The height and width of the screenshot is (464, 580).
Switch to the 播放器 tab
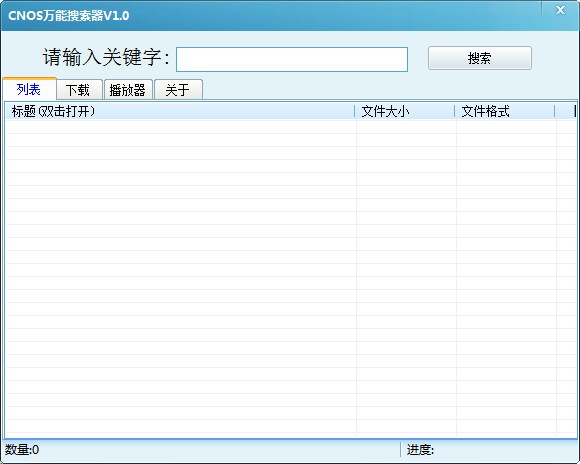click(128, 90)
